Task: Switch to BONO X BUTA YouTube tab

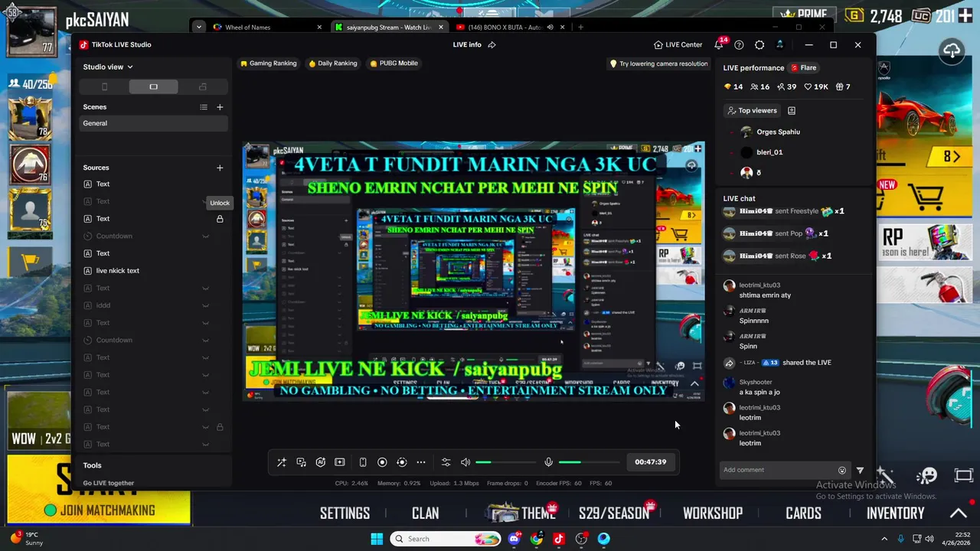Action: [x=509, y=28]
